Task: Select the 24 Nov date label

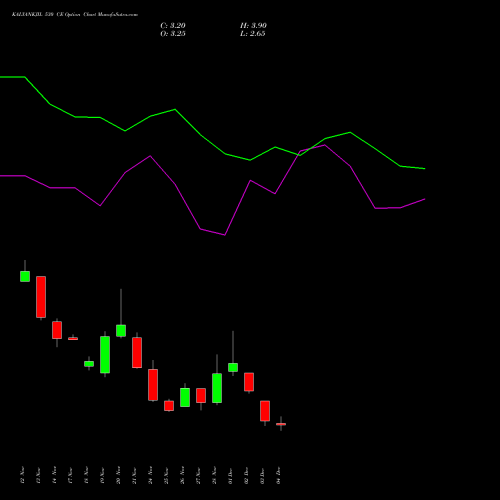Action: click(151, 475)
